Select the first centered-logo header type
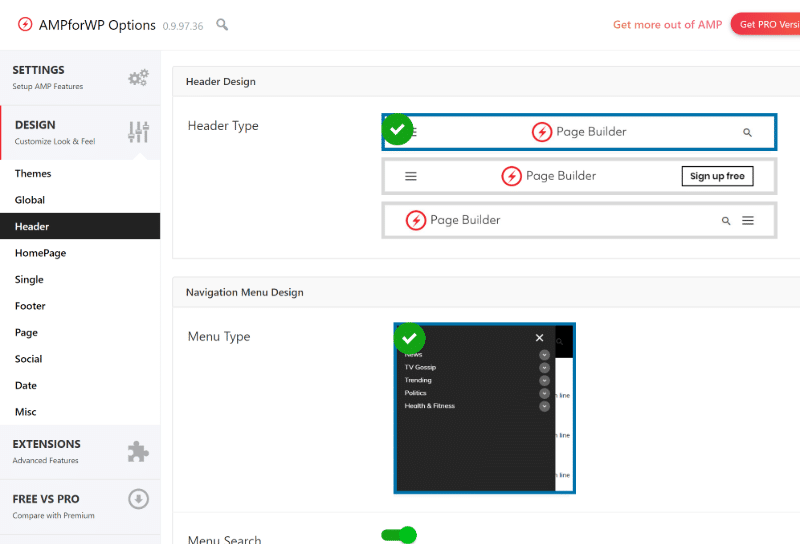The width and height of the screenshot is (800, 544). coord(579,132)
